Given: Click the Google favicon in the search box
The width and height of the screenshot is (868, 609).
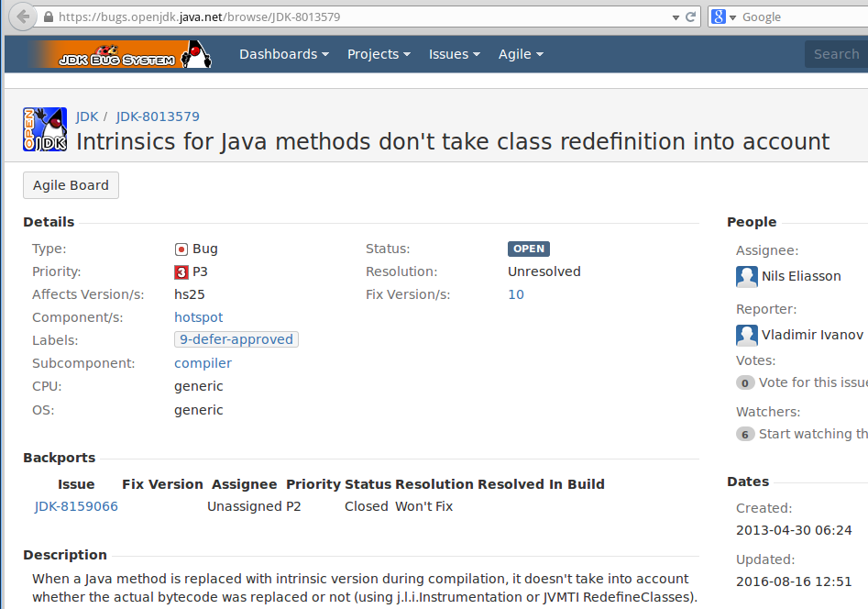Looking at the screenshot, I should pos(718,16).
